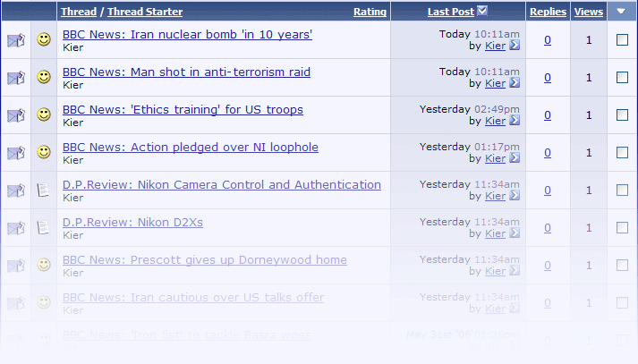Image resolution: width=638 pixels, height=364 pixels.
Task: Open Kier's profile link in Ethics training last post
Action: tap(495, 121)
